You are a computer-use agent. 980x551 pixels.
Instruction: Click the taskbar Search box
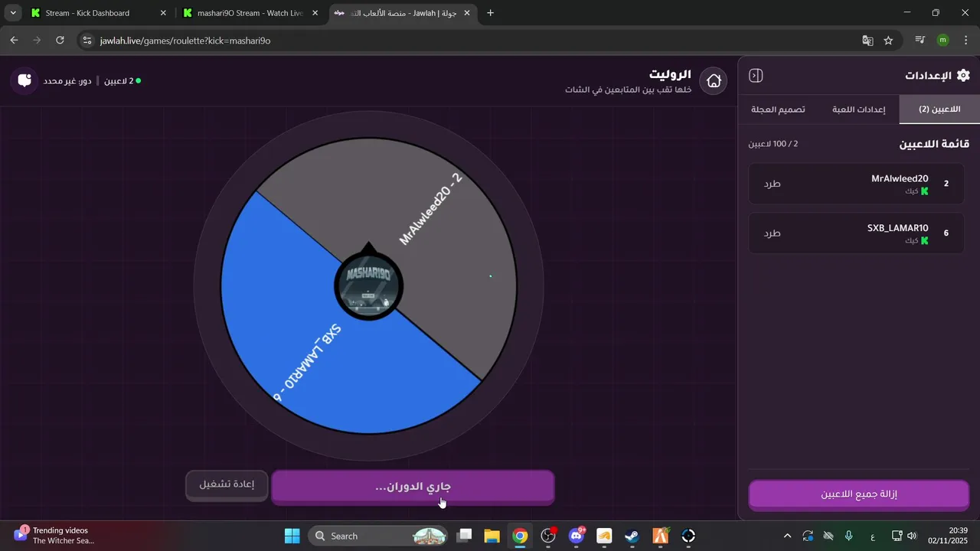(x=379, y=536)
